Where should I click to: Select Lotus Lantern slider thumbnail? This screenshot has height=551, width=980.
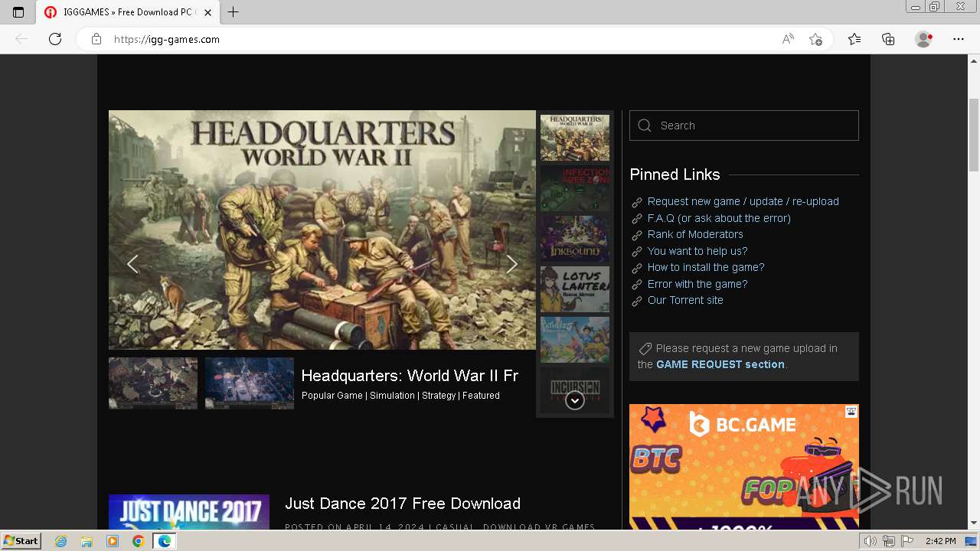click(x=575, y=289)
